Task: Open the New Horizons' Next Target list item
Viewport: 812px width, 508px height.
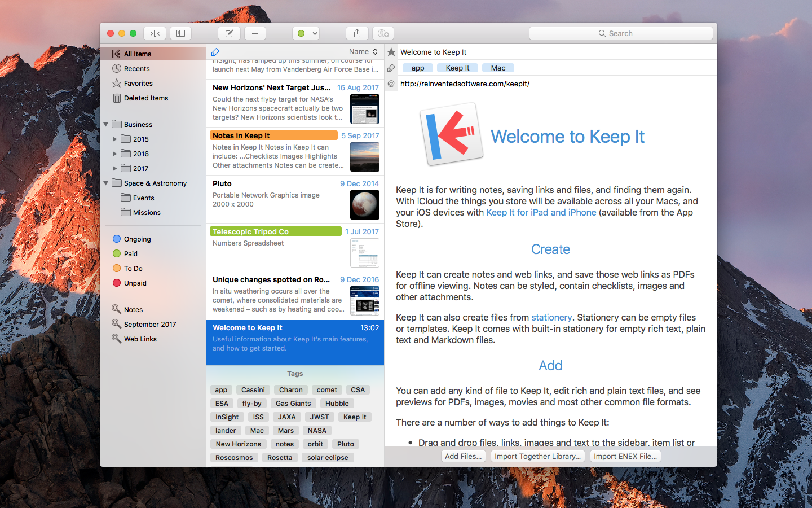Action: pyautogui.click(x=295, y=103)
